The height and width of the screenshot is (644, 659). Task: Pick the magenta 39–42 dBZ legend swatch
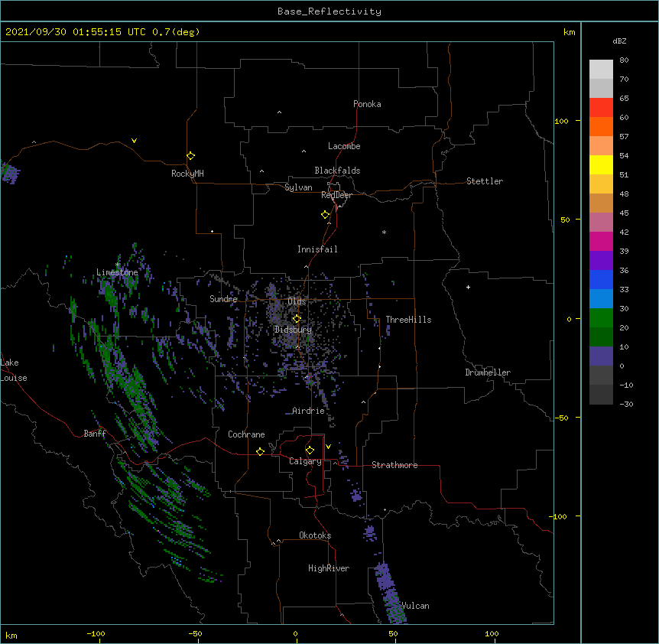click(x=601, y=241)
